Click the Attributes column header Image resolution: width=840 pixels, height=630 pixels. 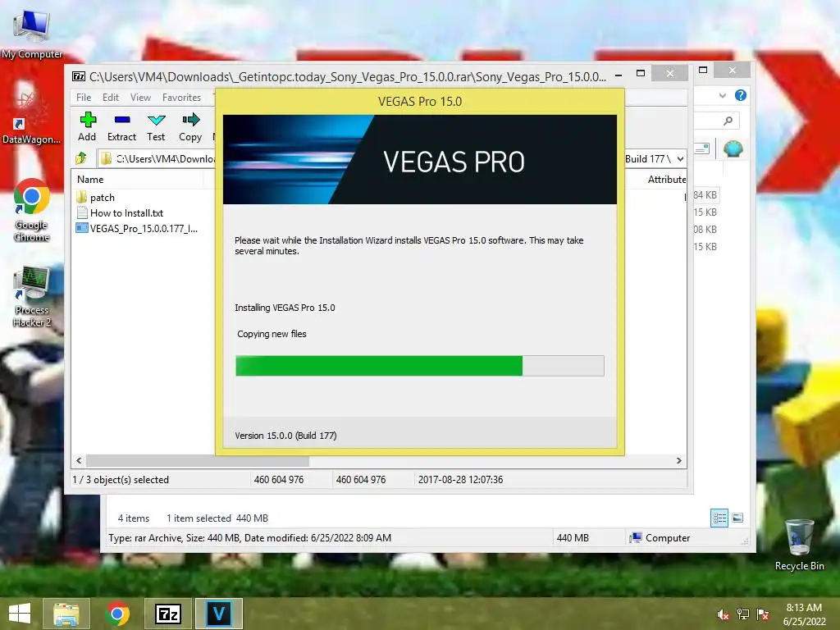point(666,180)
